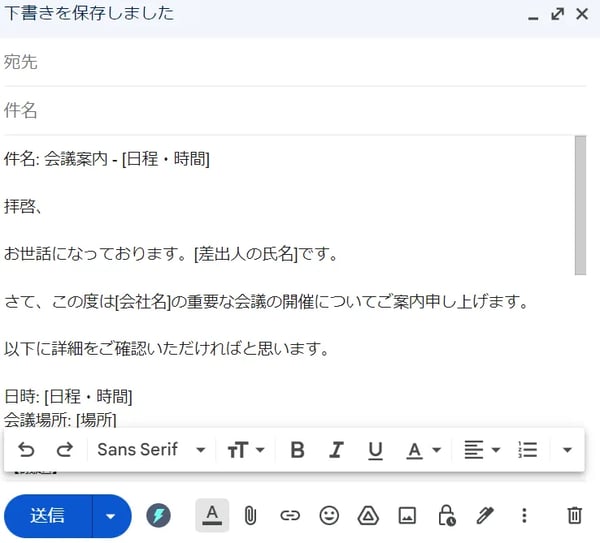Click the greeting text '拝啓、'
The image size is (600, 543).
click(22, 207)
